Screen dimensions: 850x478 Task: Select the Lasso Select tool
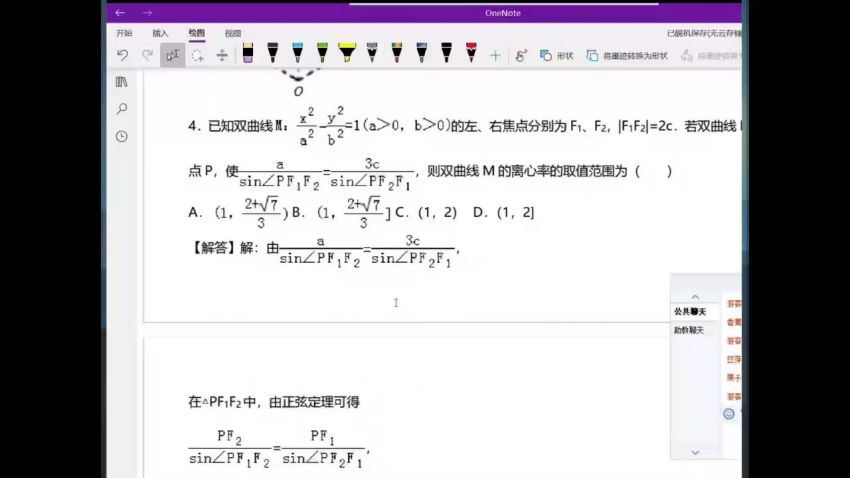tap(198, 55)
